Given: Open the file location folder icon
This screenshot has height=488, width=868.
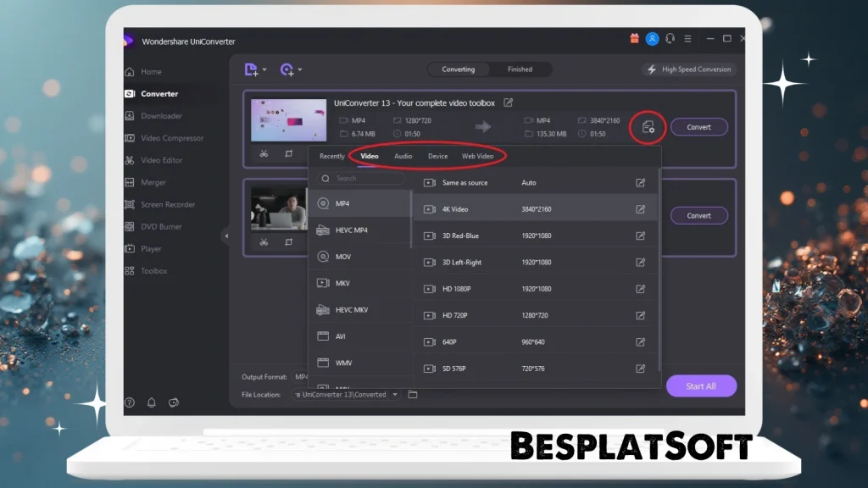Looking at the screenshot, I should [413, 395].
